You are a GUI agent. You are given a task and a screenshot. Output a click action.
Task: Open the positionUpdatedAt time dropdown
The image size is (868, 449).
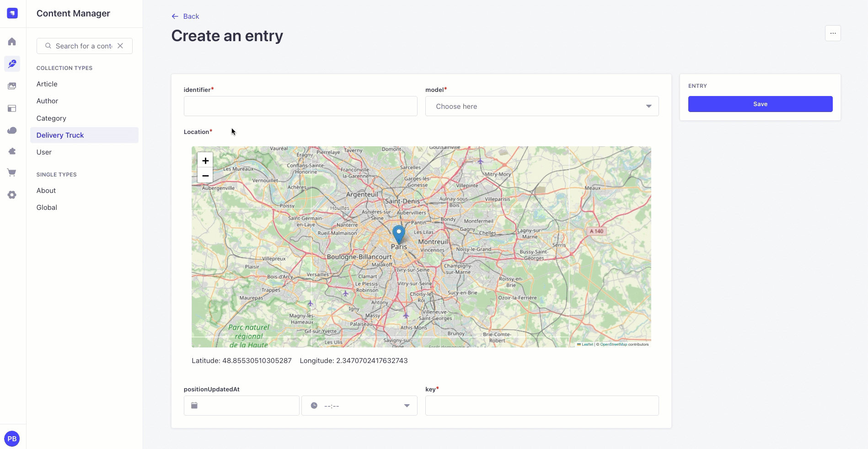[x=359, y=406]
